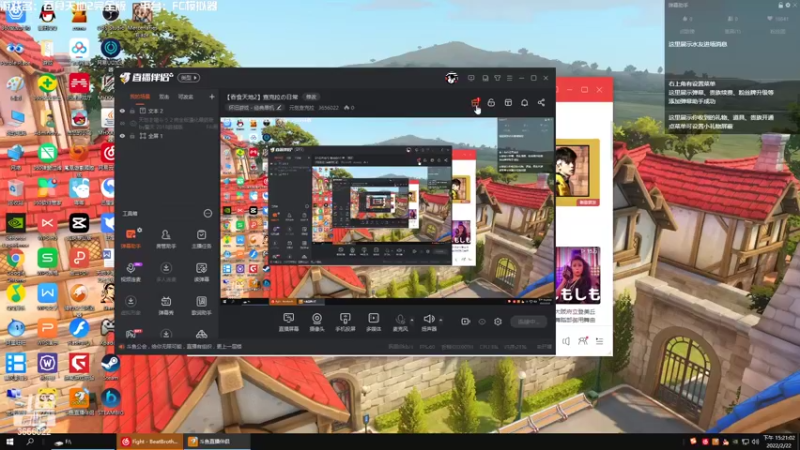
Task: Open the speaker icon in red-white window
Action: click(x=566, y=341)
